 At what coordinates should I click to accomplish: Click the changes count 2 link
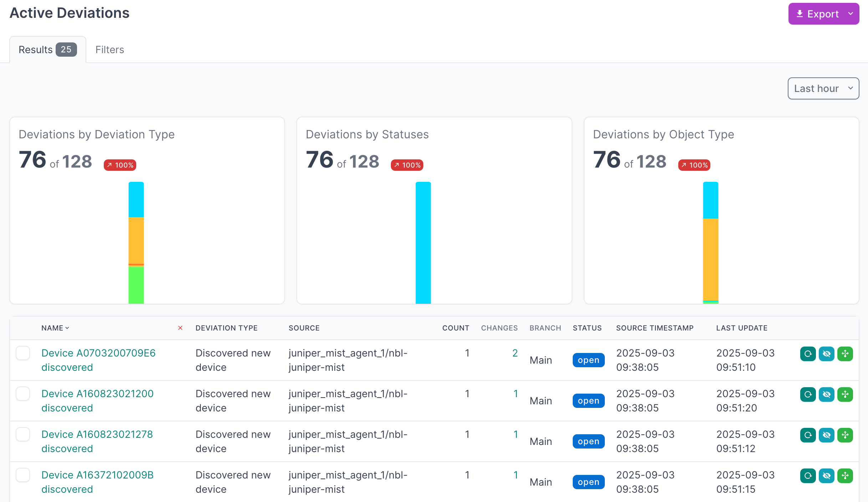[515, 353]
